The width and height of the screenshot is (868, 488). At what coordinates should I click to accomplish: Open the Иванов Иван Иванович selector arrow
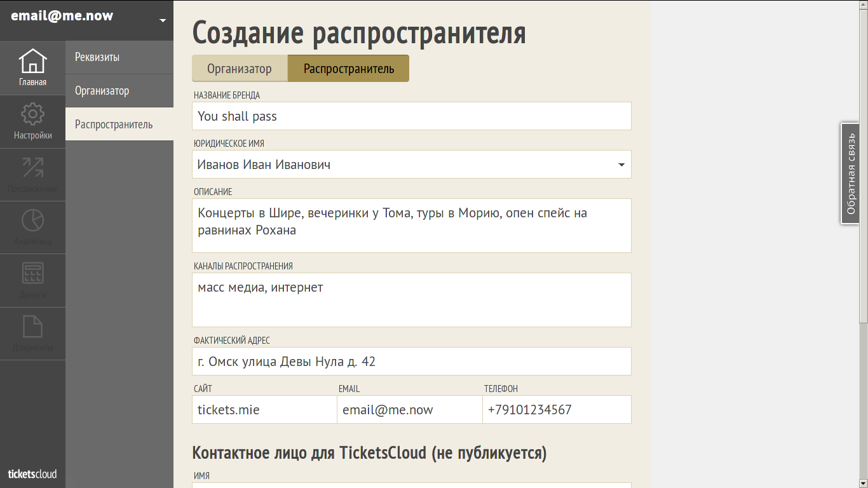click(x=621, y=164)
